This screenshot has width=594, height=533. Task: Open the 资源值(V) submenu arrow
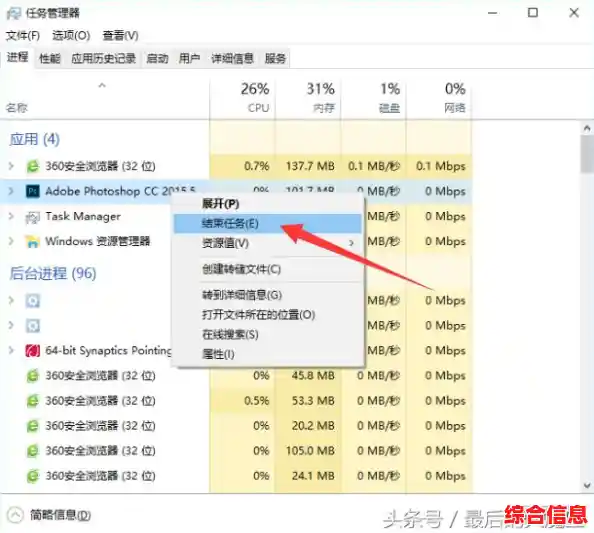(x=352, y=243)
